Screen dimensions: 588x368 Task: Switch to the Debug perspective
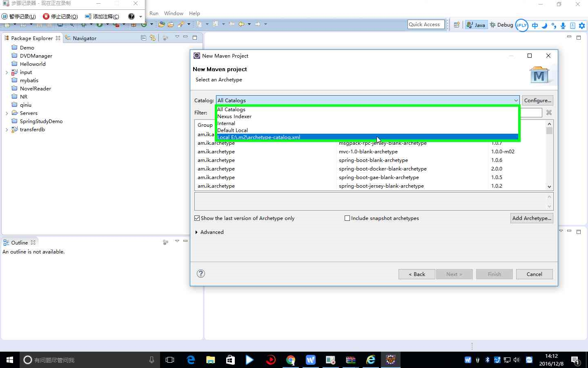tap(501, 25)
